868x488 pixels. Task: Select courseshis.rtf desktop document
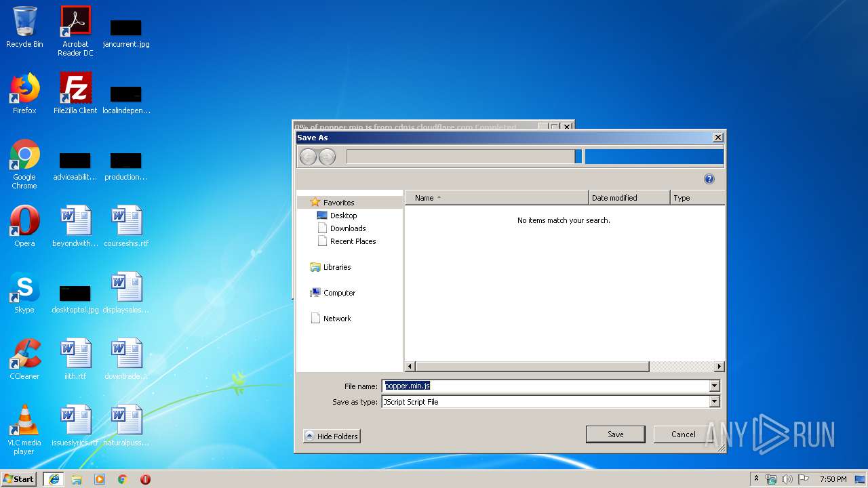pos(126,226)
